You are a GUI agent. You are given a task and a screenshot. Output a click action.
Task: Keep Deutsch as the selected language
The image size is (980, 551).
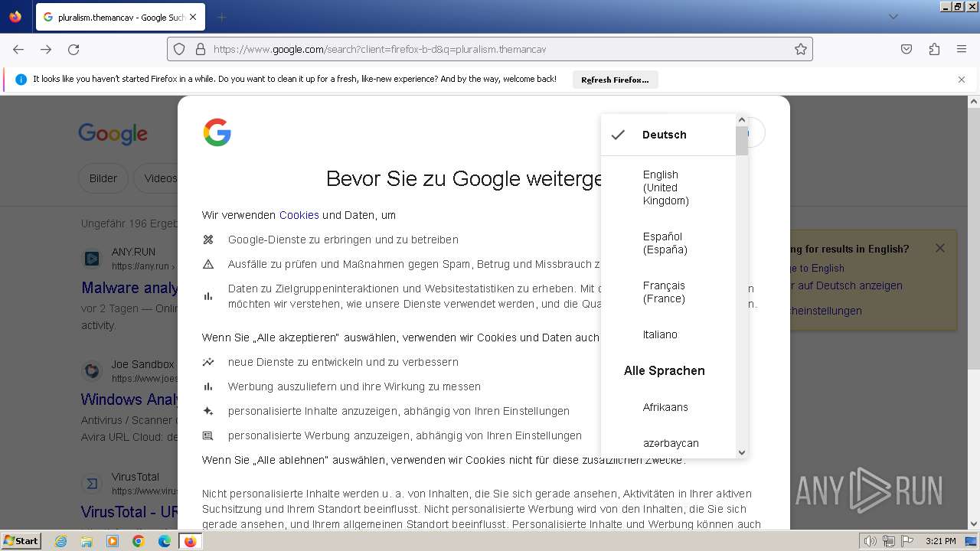click(668, 135)
